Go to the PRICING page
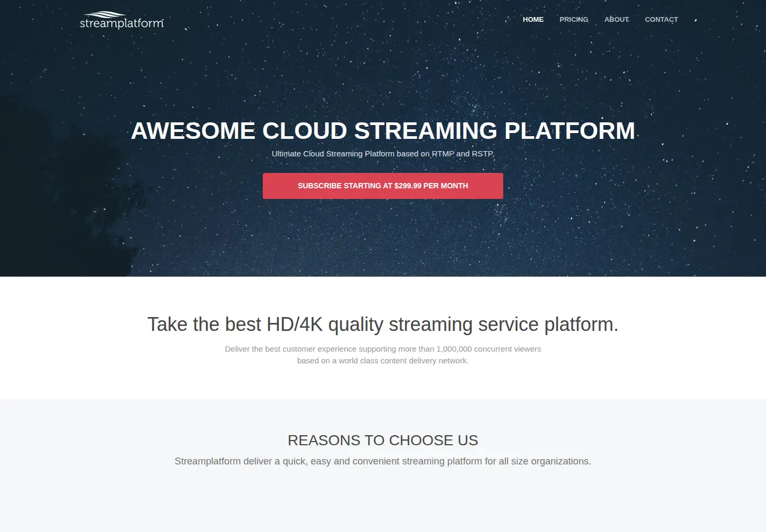Screen dimensions: 766x532 tap(574, 19)
